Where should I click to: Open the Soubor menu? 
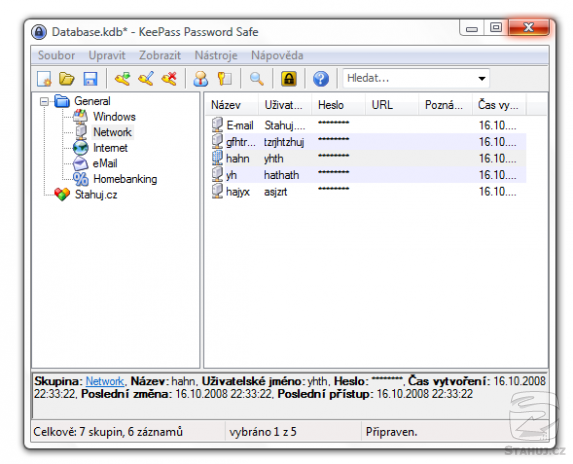(x=56, y=55)
